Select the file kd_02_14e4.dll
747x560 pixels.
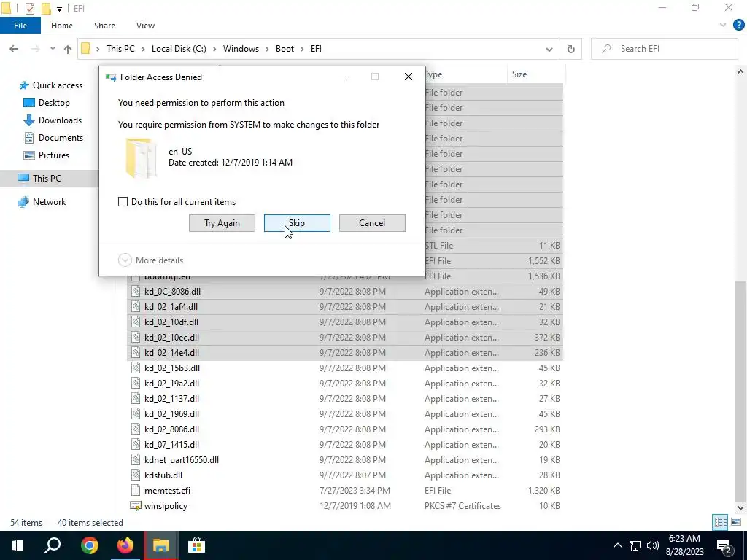172,353
